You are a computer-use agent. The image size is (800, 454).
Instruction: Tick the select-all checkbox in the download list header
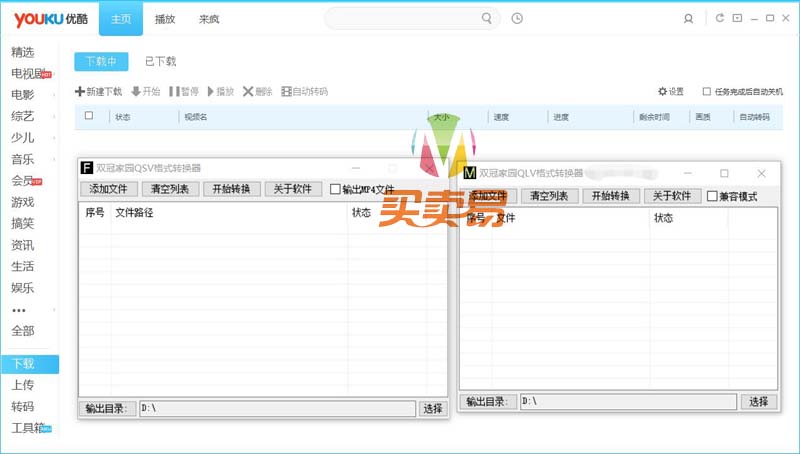click(89, 116)
